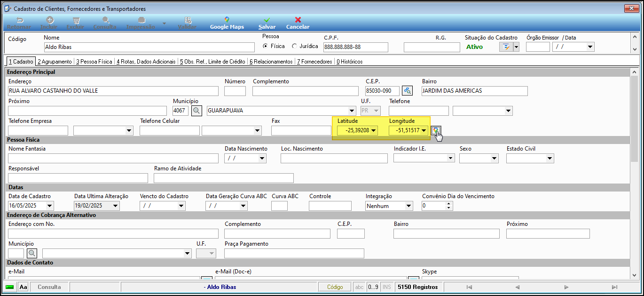This screenshot has height=296, width=644.
Task: Open the Estado Civil dropdown
Action: tap(550, 159)
